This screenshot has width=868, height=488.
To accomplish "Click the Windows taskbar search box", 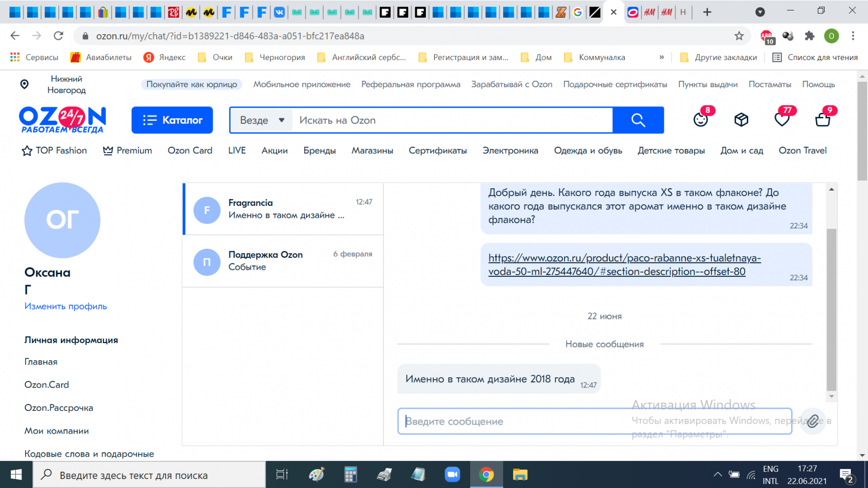I will 149,475.
